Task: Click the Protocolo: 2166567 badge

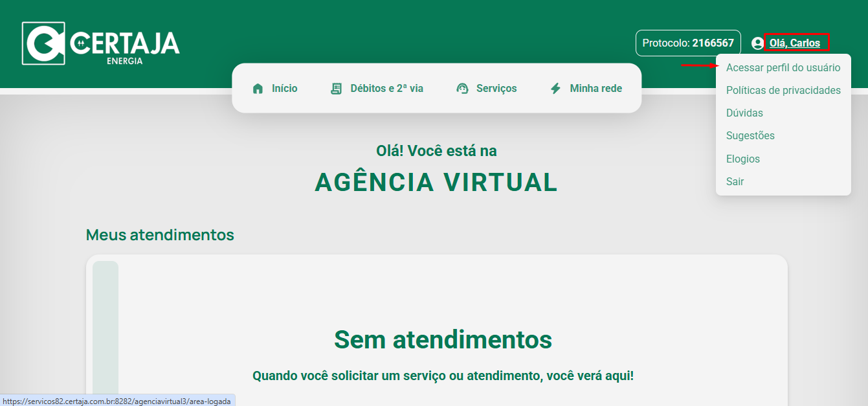Action: coord(688,43)
